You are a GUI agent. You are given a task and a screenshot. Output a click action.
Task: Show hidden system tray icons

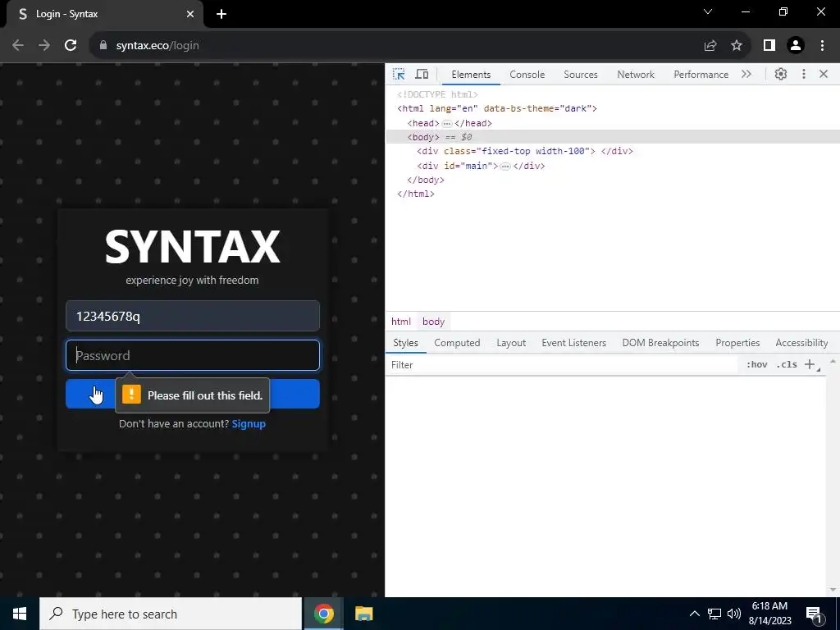[x=694, y=614]
